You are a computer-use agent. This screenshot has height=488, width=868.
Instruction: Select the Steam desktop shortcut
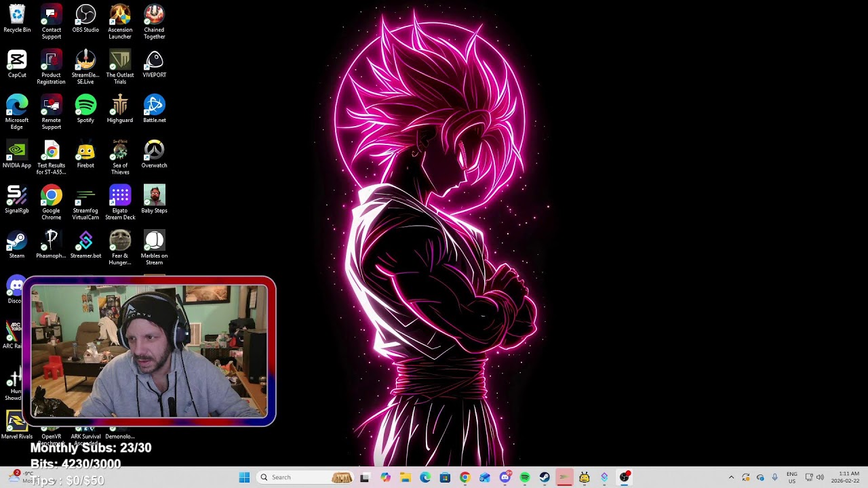tap(17, 245)
